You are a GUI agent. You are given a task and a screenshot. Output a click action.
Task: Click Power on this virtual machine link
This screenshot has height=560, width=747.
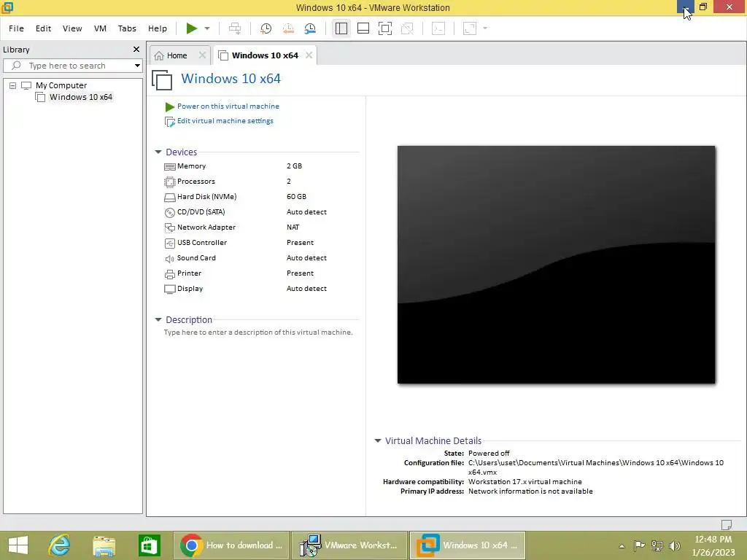(x=228, y=106)
